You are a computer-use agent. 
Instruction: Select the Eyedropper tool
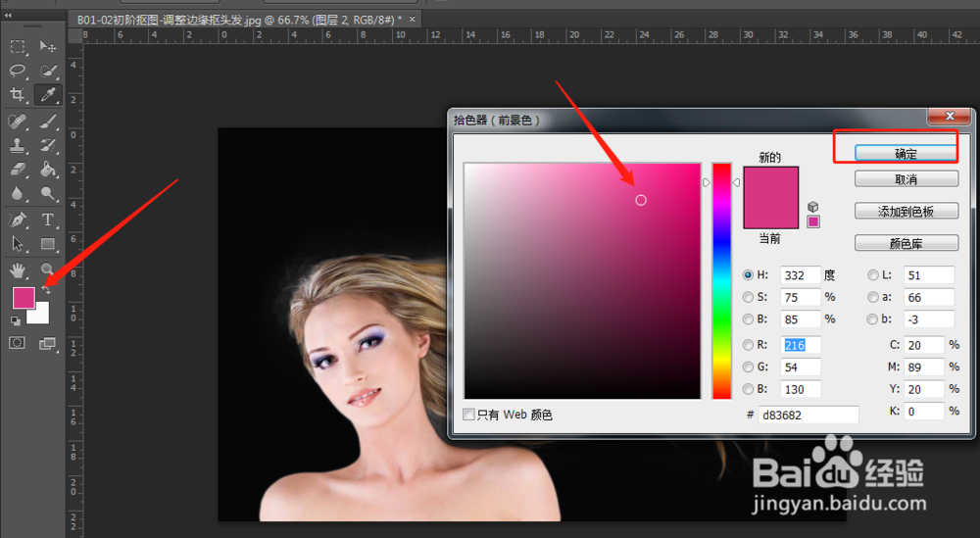tap(47, 94)
